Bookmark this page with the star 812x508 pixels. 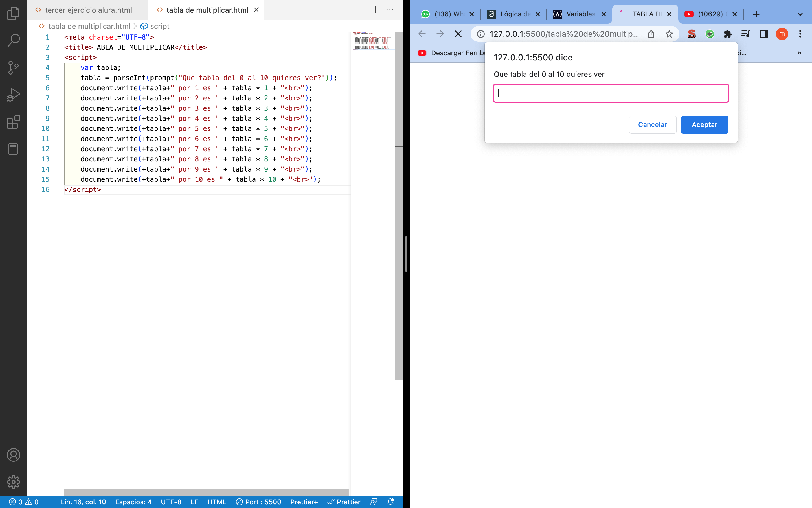(x=669, y=34)
